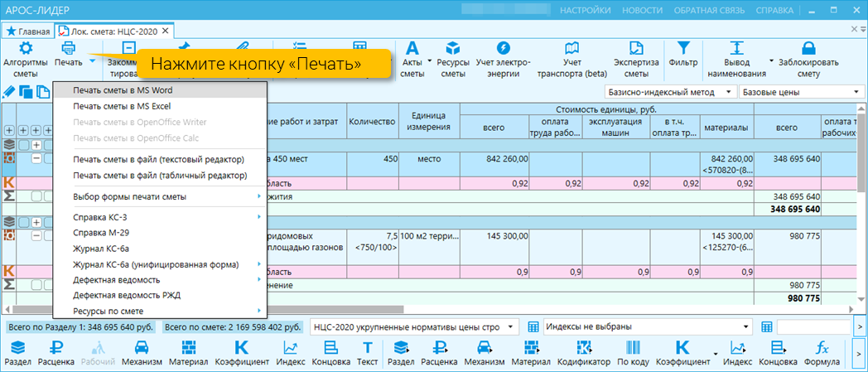Viewport: 868px width, 372px height.
Task: Switch to the Главная tab
Action: click(28, 31)
